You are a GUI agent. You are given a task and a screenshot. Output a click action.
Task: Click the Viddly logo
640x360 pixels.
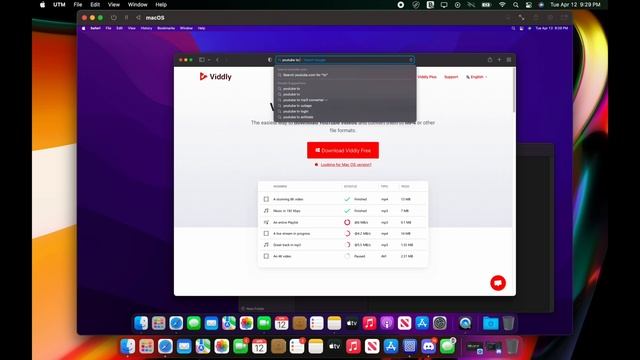pos(216,77)
